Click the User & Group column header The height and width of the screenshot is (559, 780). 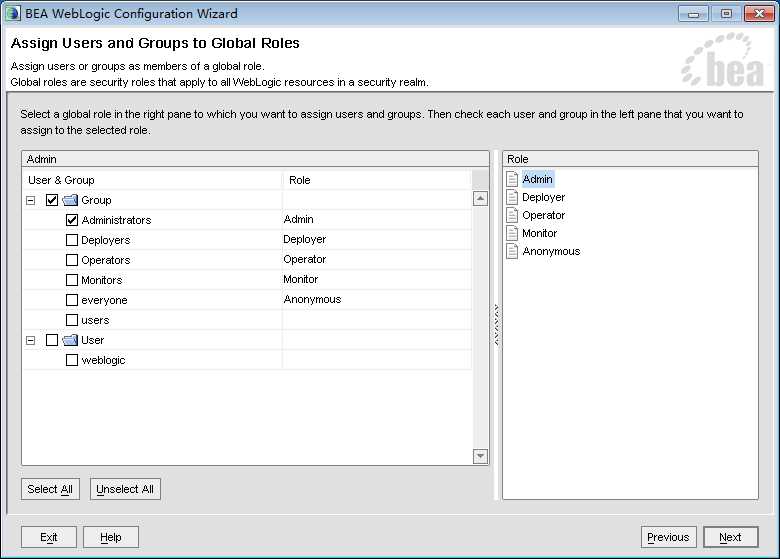click(x=152, y=180)
